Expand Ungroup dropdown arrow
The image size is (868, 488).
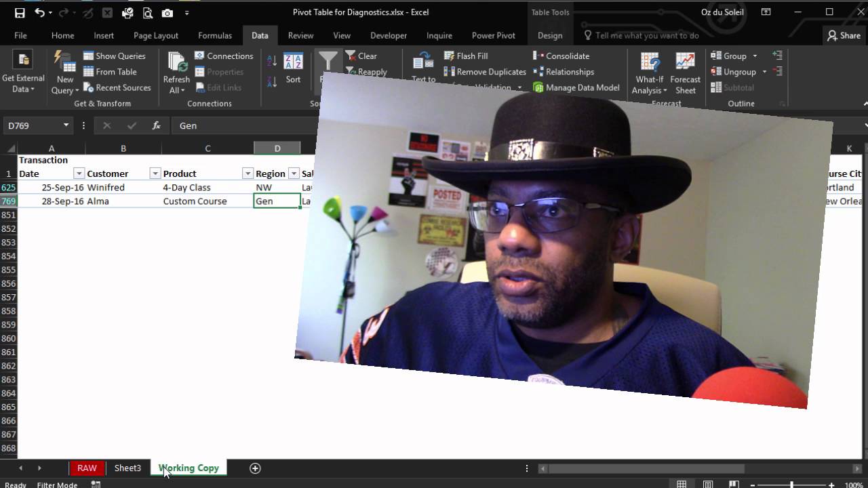pos(764,72)
